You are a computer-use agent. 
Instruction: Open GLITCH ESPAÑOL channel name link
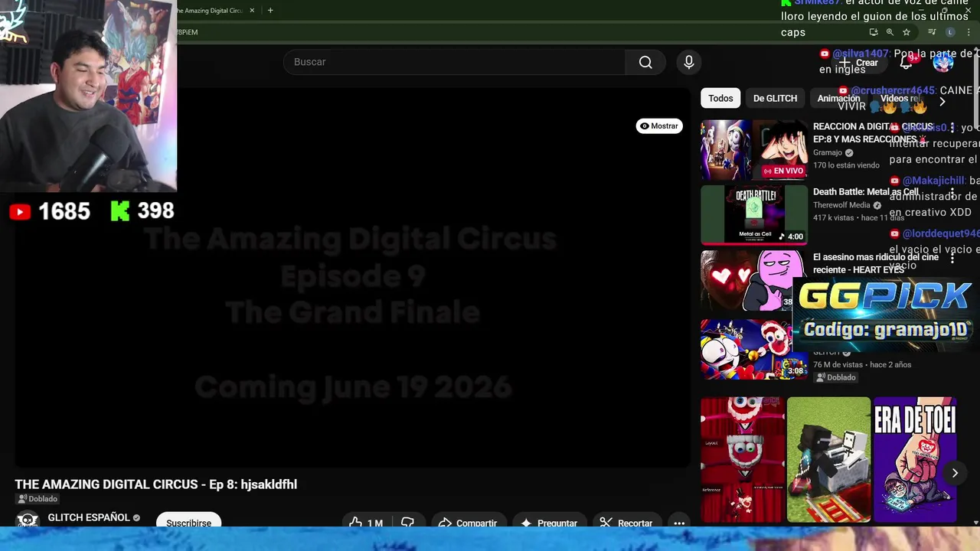[x=89, y=517]
